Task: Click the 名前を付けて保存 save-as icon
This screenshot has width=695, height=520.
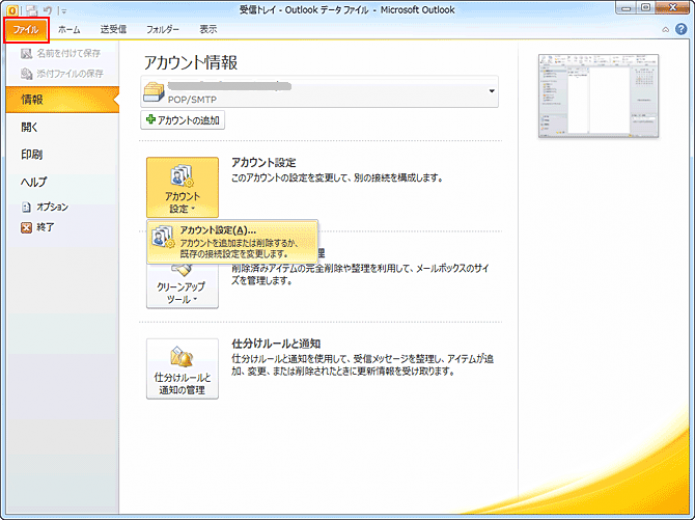Action: [x=27, y=53]
